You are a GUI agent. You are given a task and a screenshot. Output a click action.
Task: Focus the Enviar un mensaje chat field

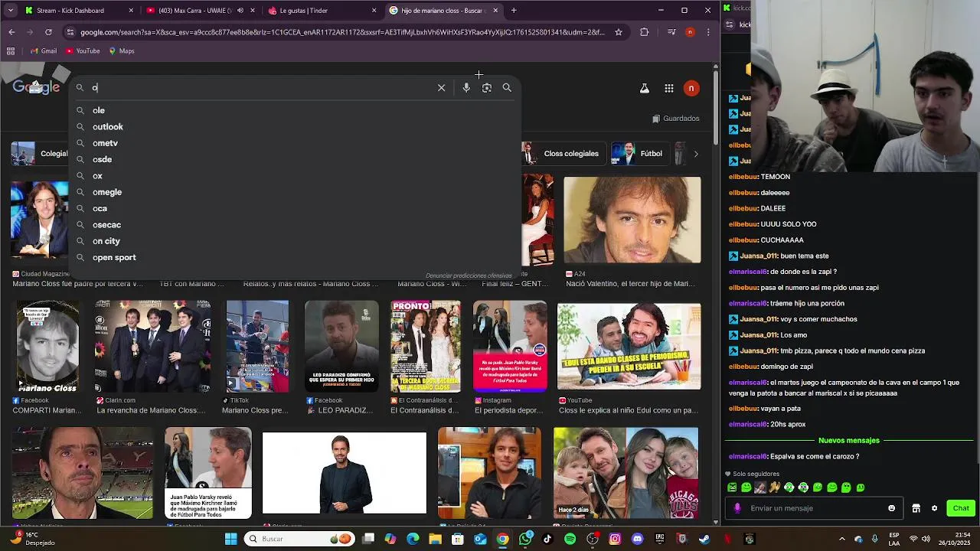coord(815,508)
